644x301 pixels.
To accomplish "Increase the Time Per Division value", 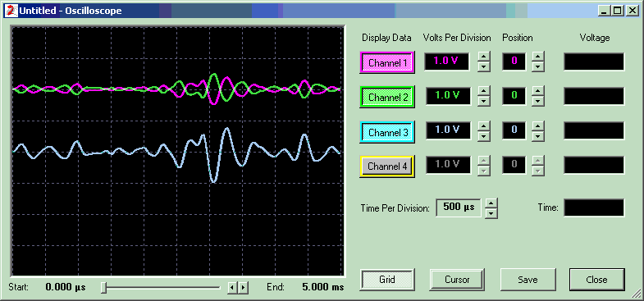I will click(491, 203).
